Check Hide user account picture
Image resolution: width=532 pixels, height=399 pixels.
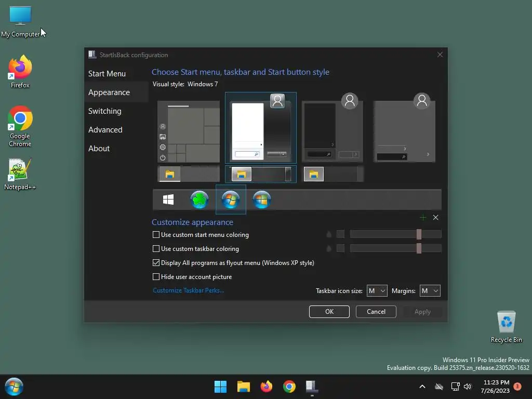(x=192, y=277)
